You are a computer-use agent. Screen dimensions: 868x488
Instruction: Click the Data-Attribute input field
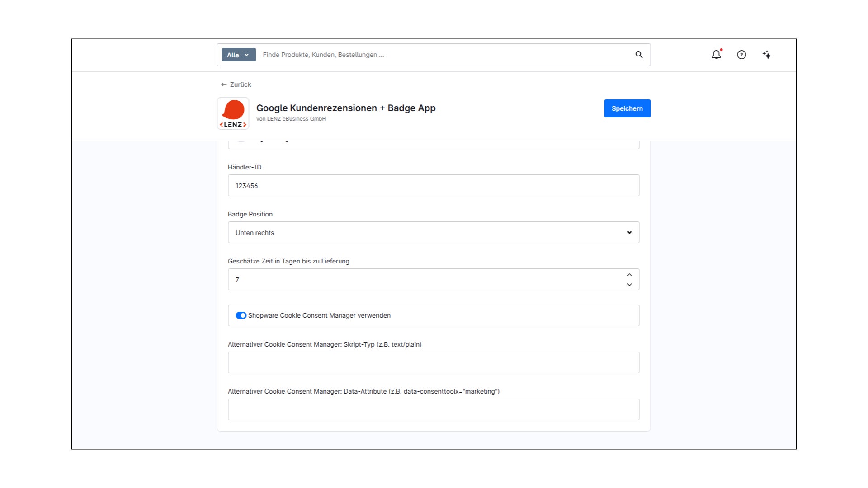click(x=434, y=409)
